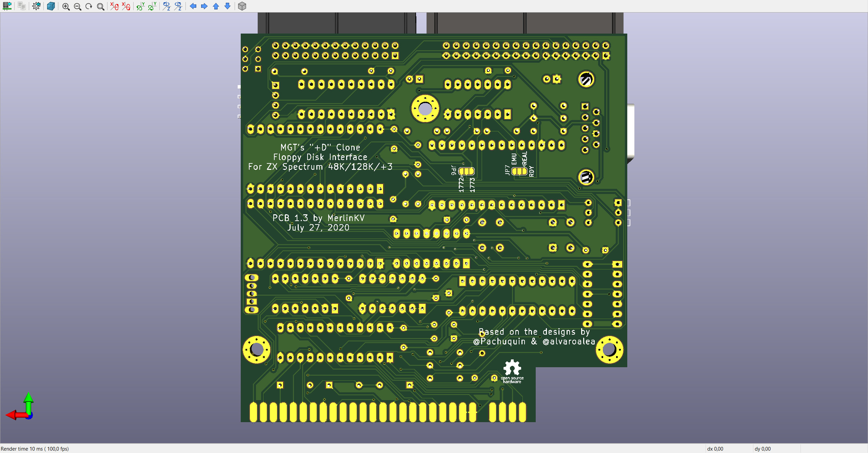
Task: Click the 'For ZX Spectrum 48K/128K/+3' text
Action: [320, 167]
